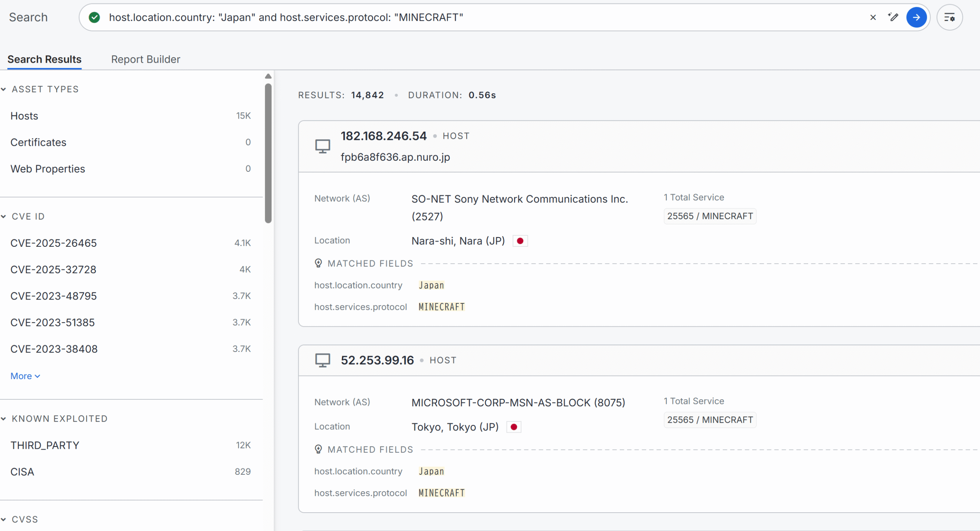Click MICROSOFT-CORP-MSN-AS-BLOCK (8075) network

tap(518, 402)
